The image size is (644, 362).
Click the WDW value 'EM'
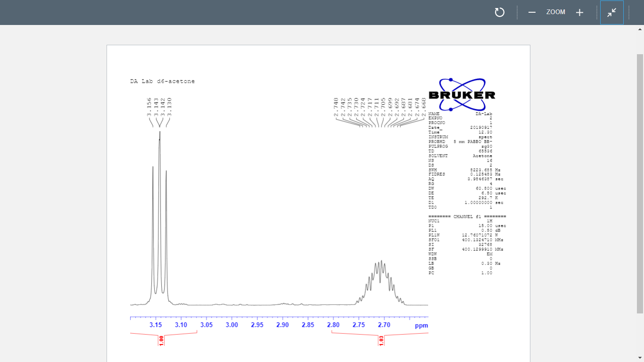tap(489, 254)
